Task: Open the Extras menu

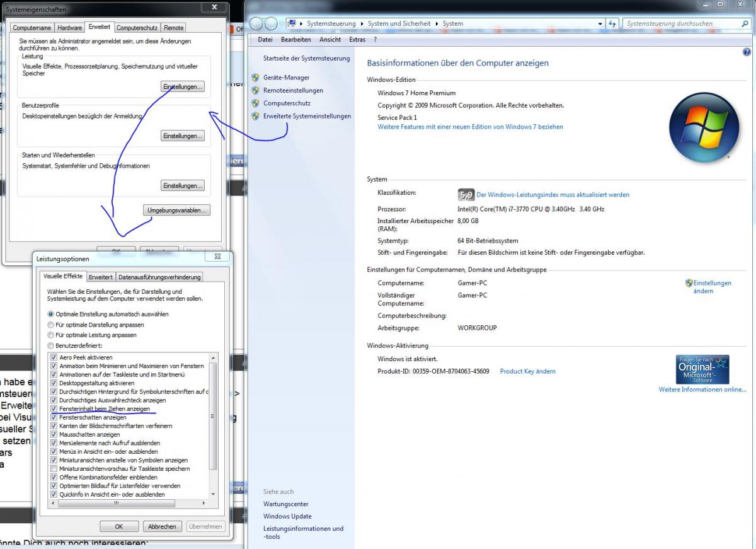Action: click(357, 39)
